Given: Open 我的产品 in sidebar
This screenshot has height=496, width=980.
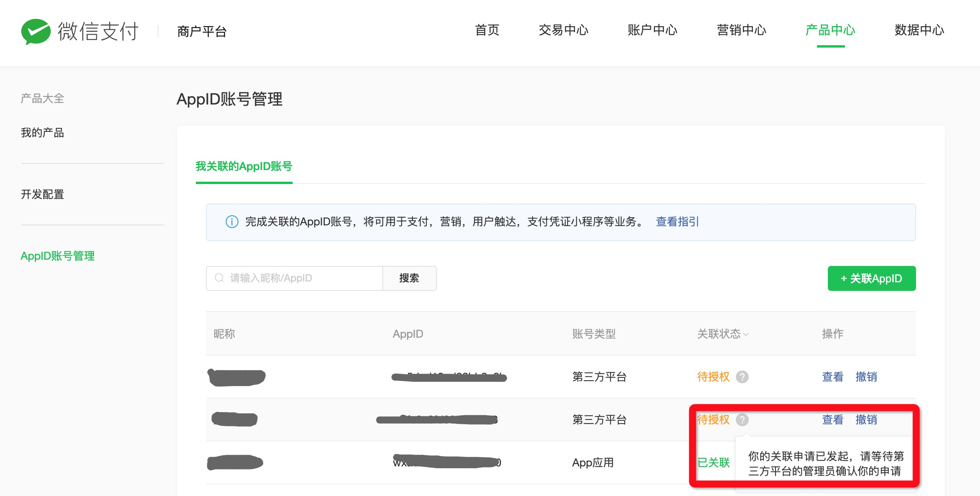Looking at the screenshot, I should click(x=43, y=133).
